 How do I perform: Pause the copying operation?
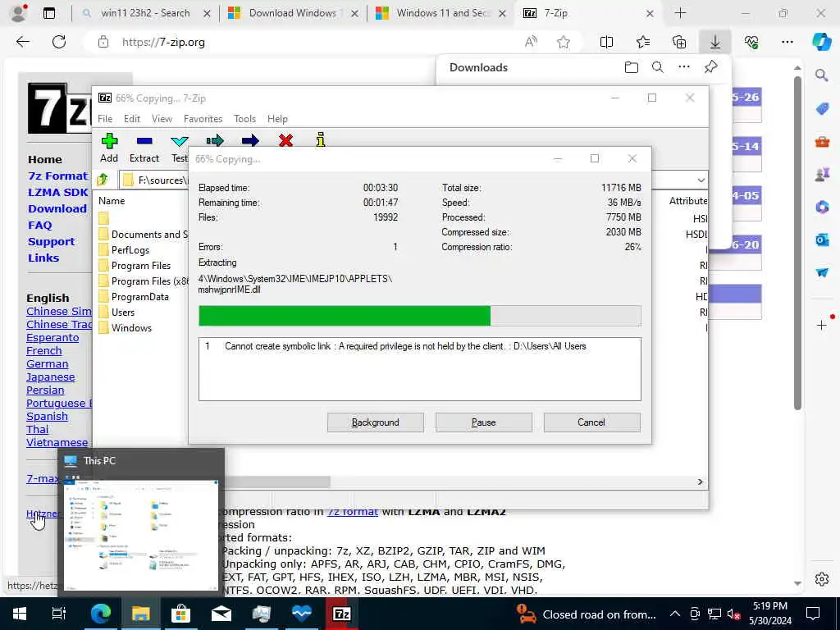pyautogui.click(x=484, y=422)
